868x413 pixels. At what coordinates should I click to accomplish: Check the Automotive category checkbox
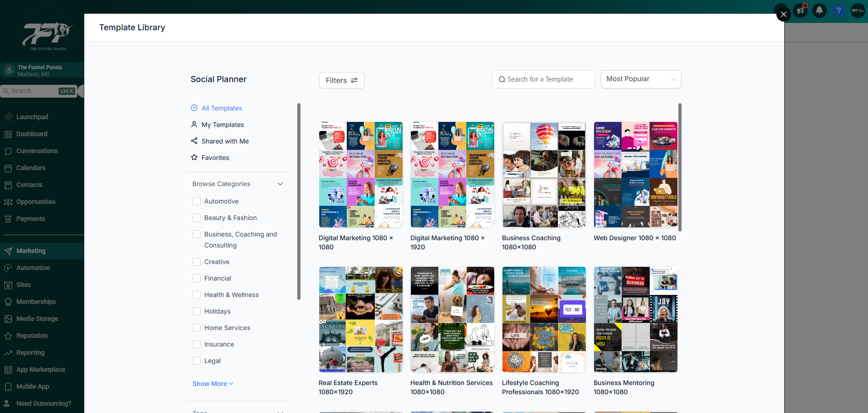[x=197, y=201]
